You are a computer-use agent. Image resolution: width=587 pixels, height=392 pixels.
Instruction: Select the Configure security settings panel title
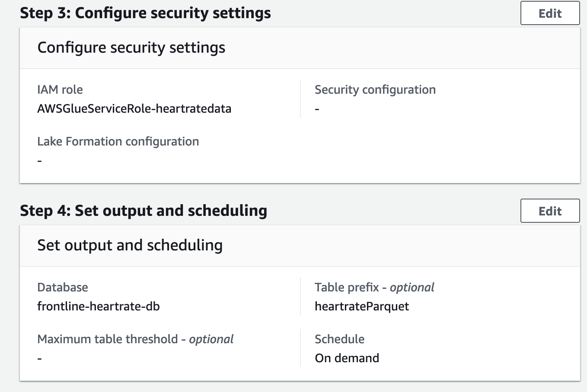(131, 47)
